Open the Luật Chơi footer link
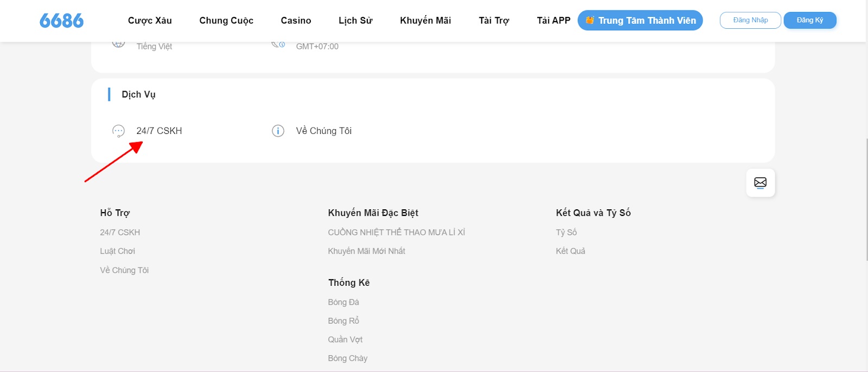 pyautogui.click(x=117, y=251)
